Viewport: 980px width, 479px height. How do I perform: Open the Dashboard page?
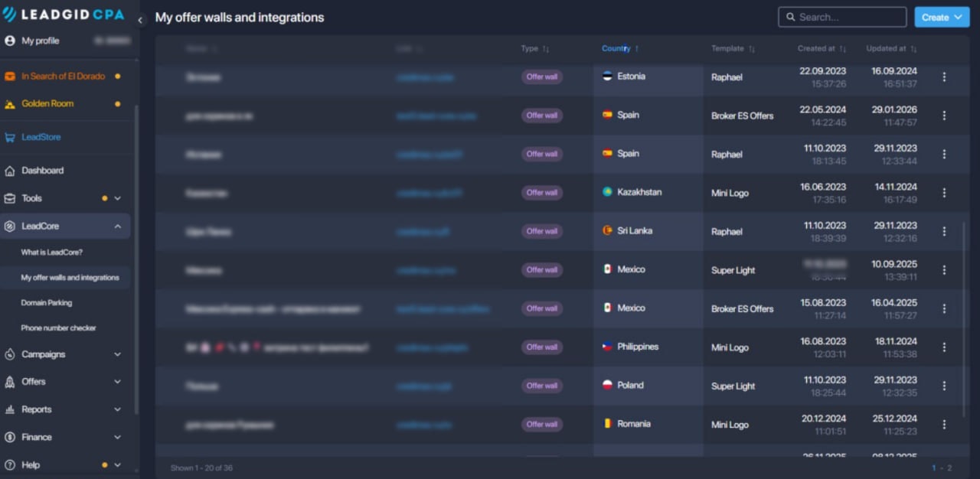pos(42,171)
